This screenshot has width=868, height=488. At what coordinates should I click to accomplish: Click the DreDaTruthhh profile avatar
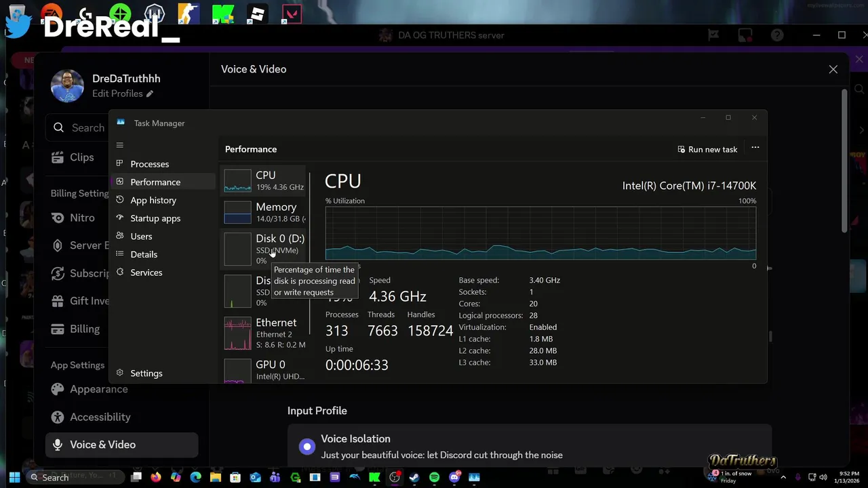67,86
